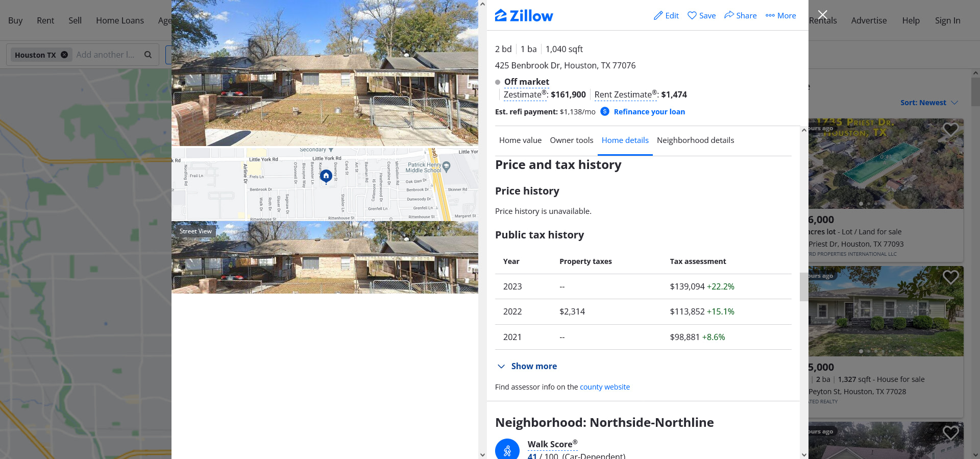
Task: Select the Neighborhood details tab
Action: [695, 140]
